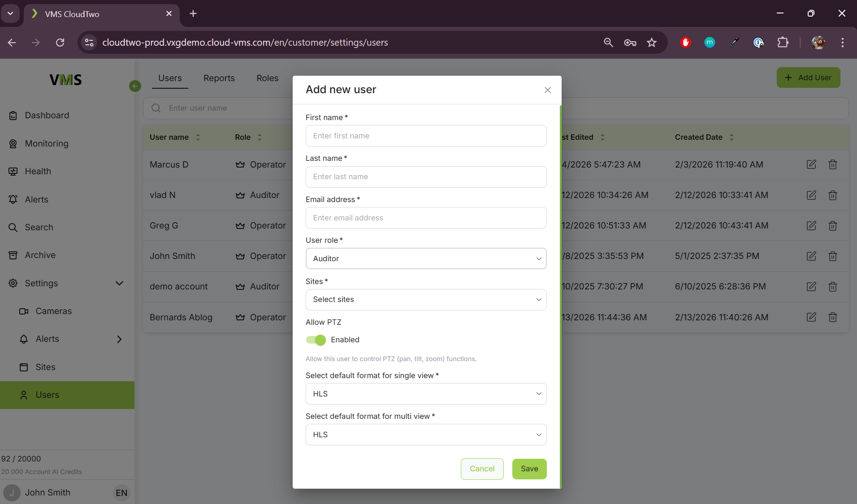Delete the demo account user row
The image size is (857, 504).
pos(832,287)
